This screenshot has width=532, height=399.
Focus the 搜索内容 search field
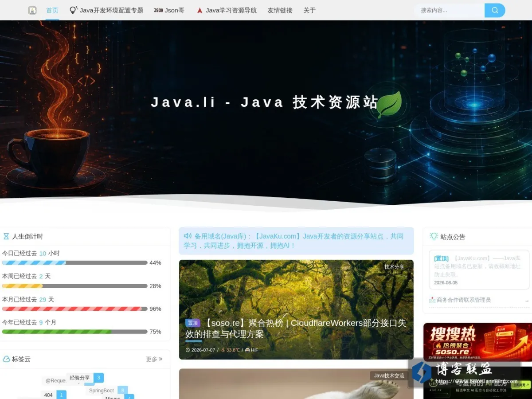pos(449,10)
